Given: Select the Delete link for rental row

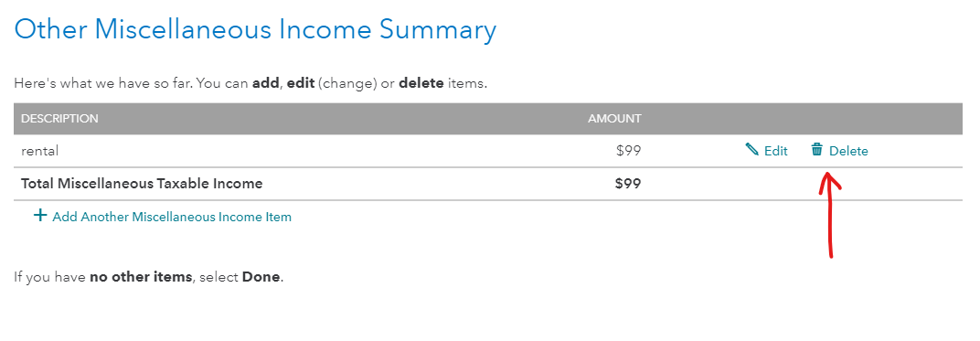Looking at the screenshot, I should coord(848,151).
